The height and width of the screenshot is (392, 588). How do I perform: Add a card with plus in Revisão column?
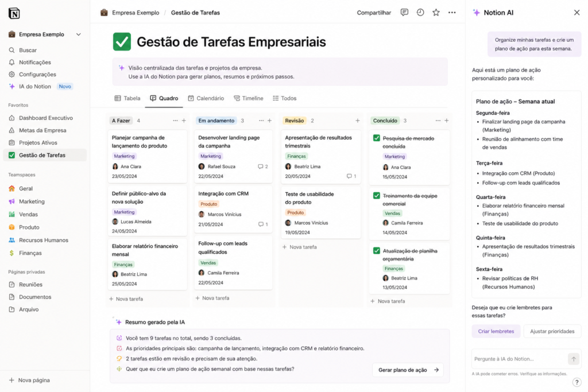click(357, 121)
